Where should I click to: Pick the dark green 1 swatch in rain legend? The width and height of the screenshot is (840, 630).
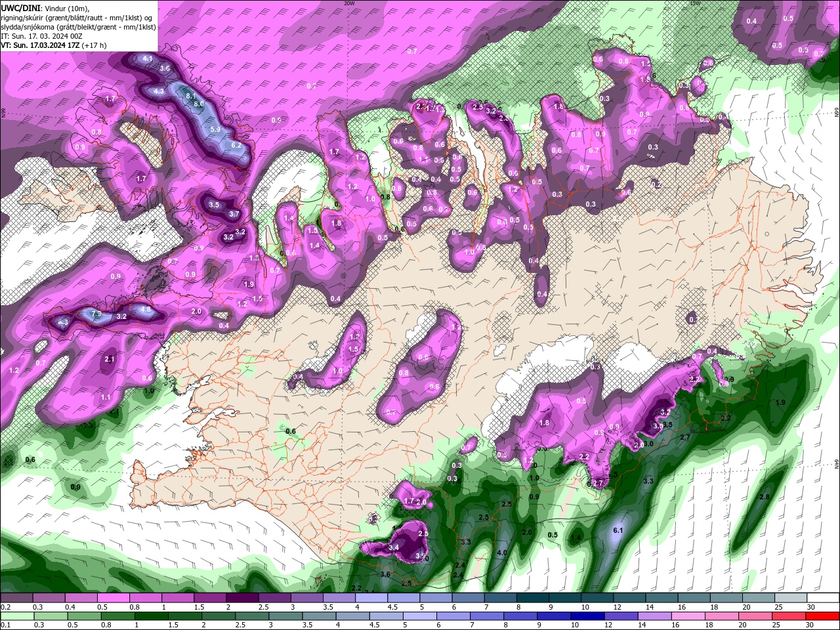tap(152, 616)
